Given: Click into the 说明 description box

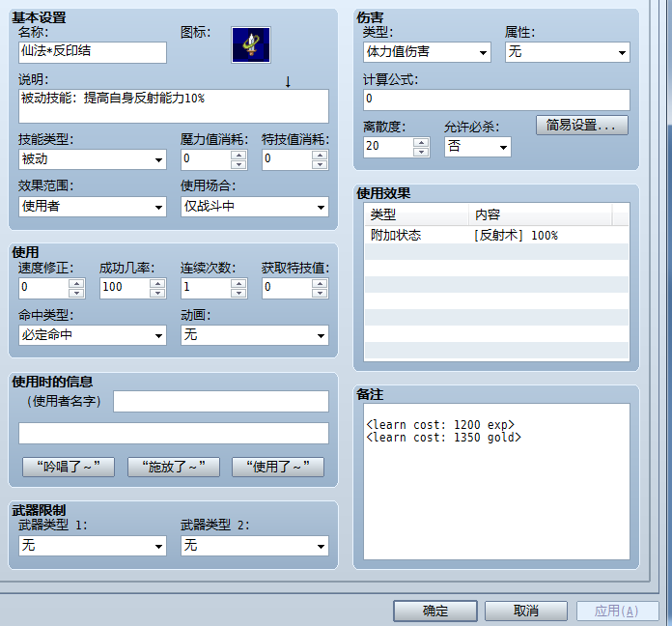Looking at the screenshot, I should click(x=174, y=106).
